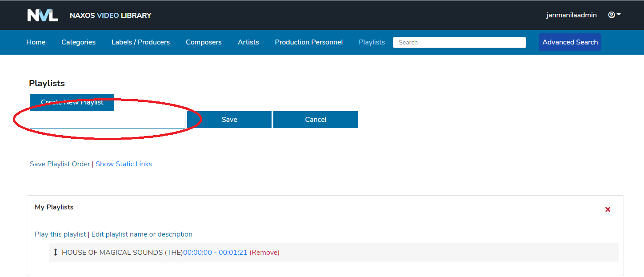Screen dimensions: 644x277
Task: Focus the new playlist name field
Action: 108,120
